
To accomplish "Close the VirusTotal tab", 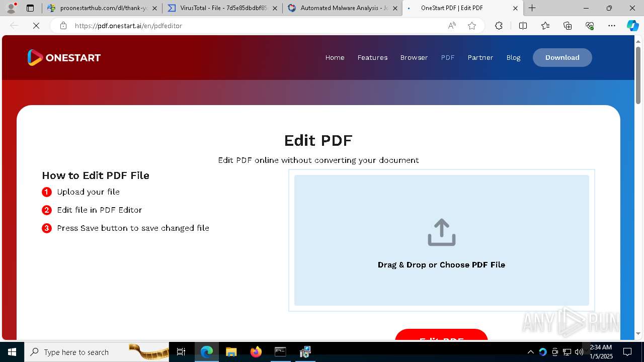I will point(275,8).
